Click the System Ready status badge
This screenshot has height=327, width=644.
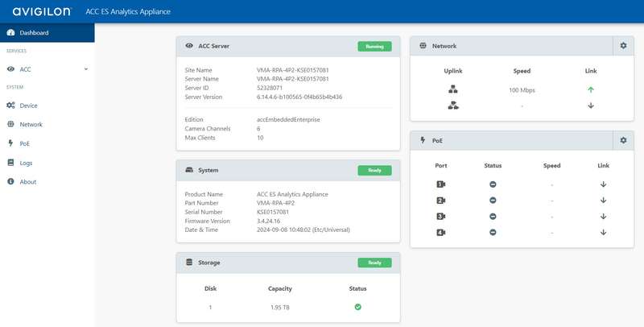(374, 171)
